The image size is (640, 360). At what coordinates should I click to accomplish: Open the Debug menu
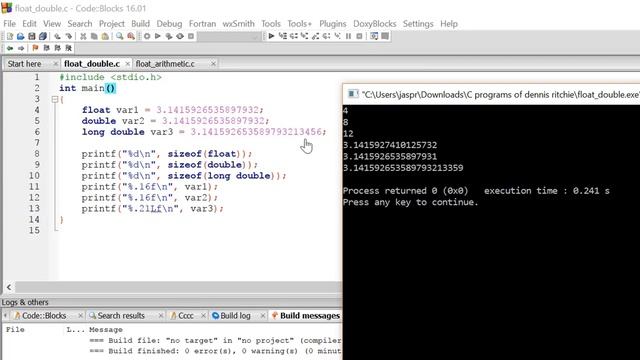tap(169, 24)
